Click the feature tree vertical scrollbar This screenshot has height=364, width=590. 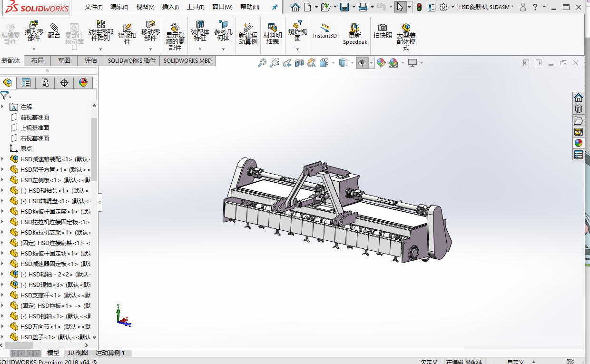coord(94,150)
